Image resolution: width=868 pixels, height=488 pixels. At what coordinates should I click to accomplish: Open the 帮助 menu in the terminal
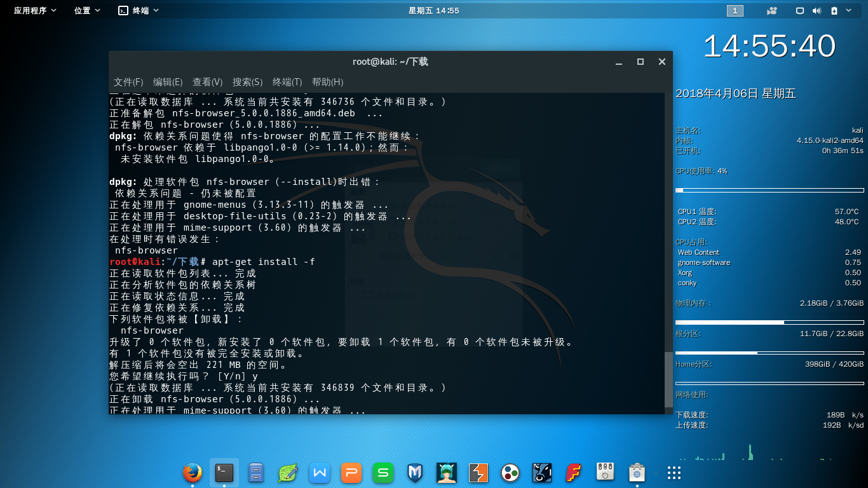pyautogui.click(x=329, y=82)
